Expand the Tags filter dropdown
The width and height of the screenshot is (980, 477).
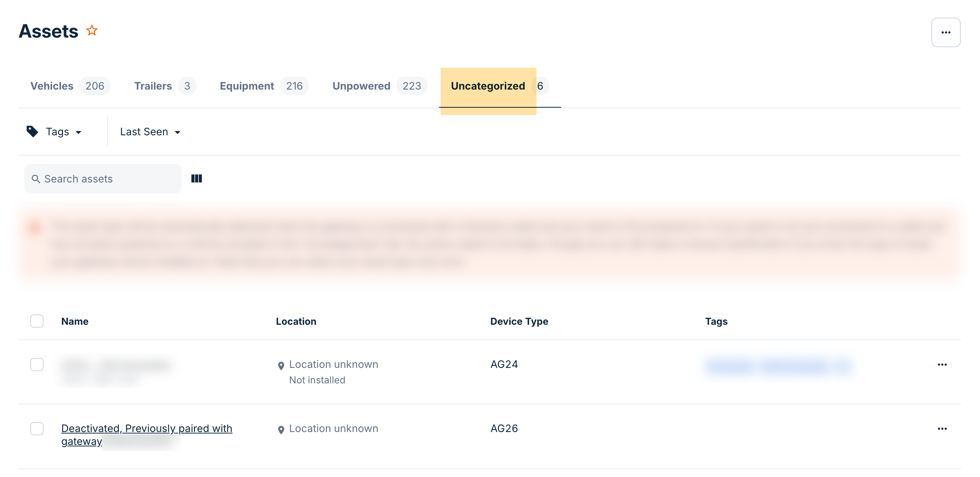click(x=63, y=132)
